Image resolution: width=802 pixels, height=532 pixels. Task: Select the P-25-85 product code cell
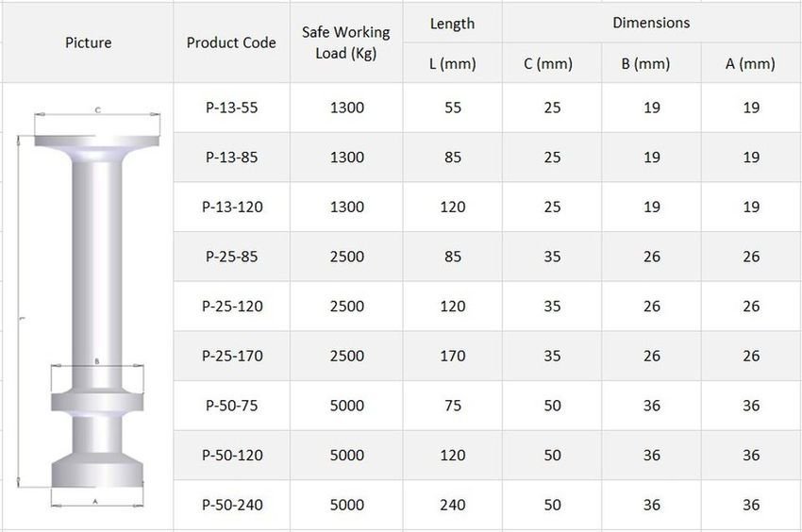click(x=231, y=257)
